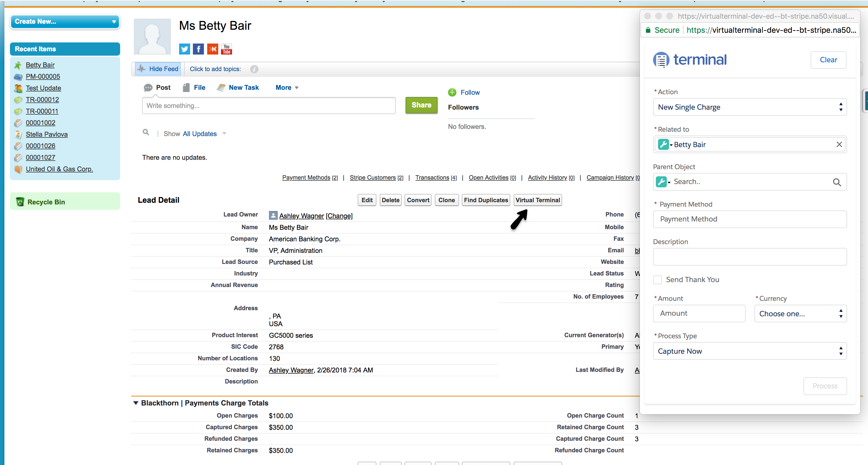This screenshot has width=868, height=465.
Task: Click the Lead Owner user icon
Action: tap(273, 215)
